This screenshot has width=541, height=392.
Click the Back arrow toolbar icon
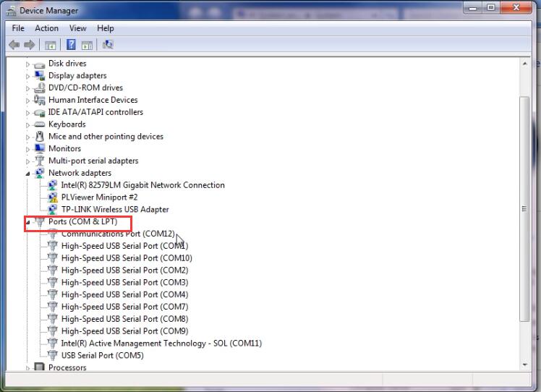point(14,45)
